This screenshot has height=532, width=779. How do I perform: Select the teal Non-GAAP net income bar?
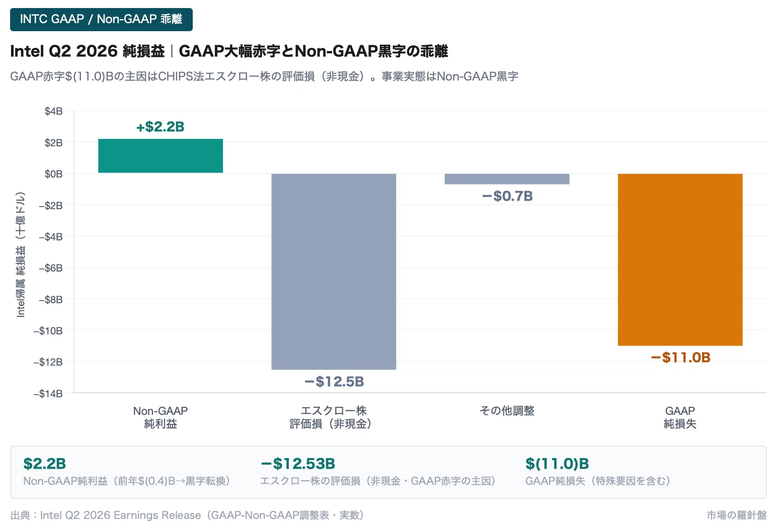161,156
